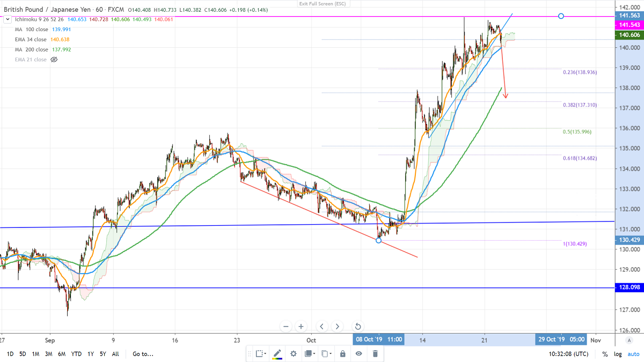
Task: Open the template dropdown in floating toolbar
Action: click(x=261, y=353)
